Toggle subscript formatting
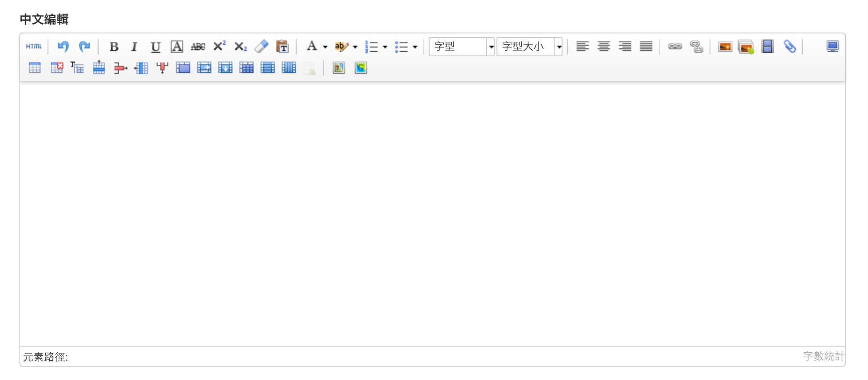868x380 pixels. point(240,46)
